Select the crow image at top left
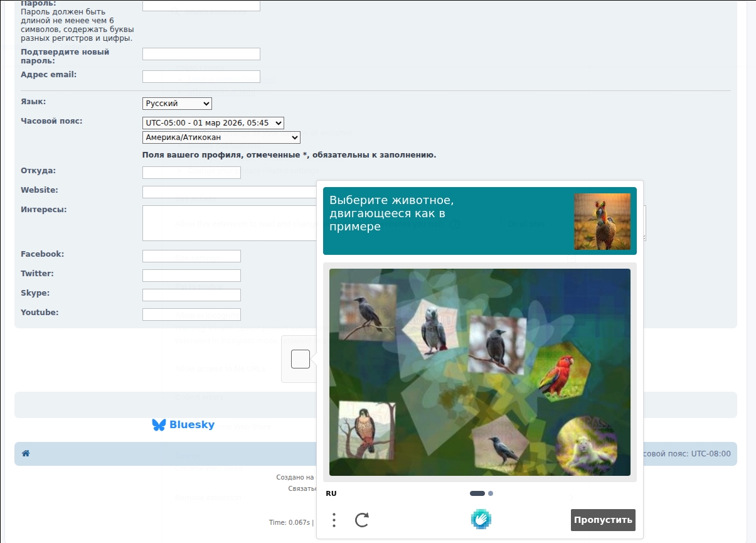The image size is (756, 543). pos(367,311)
